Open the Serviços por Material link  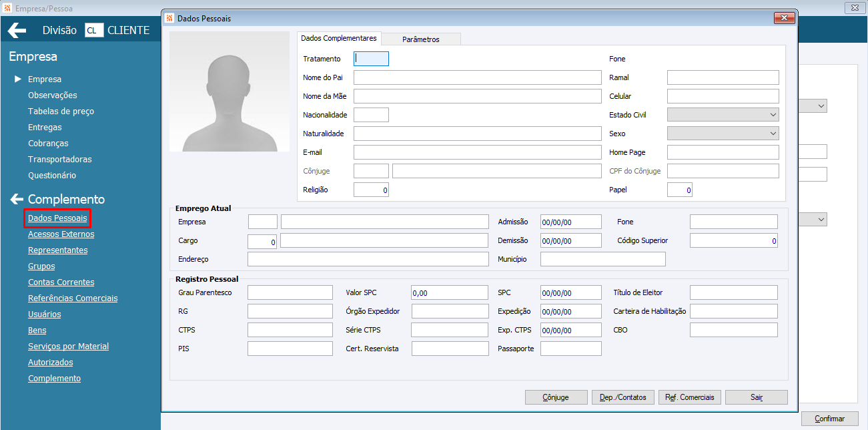click(69, 347)
